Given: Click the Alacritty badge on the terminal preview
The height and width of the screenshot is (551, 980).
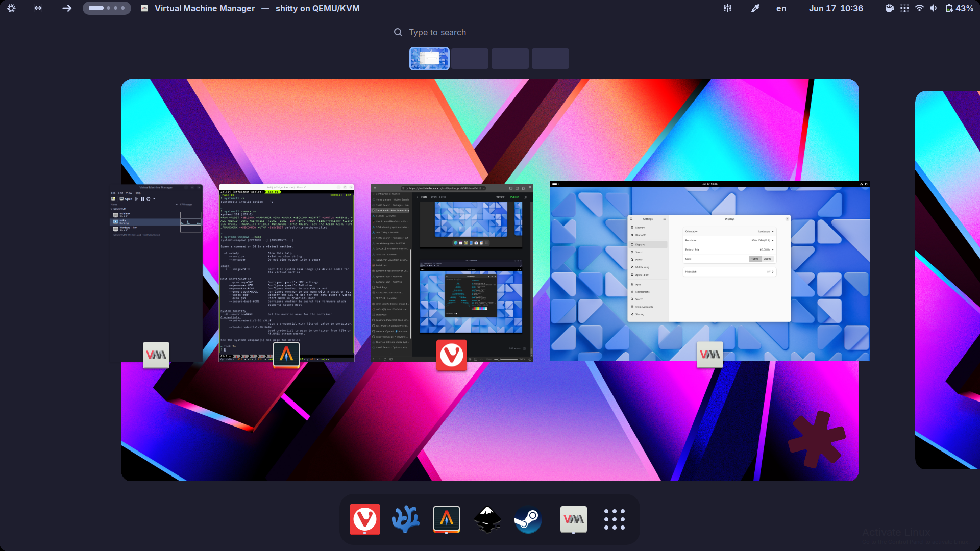Looking at the screenshot, I should click(286, 355).
